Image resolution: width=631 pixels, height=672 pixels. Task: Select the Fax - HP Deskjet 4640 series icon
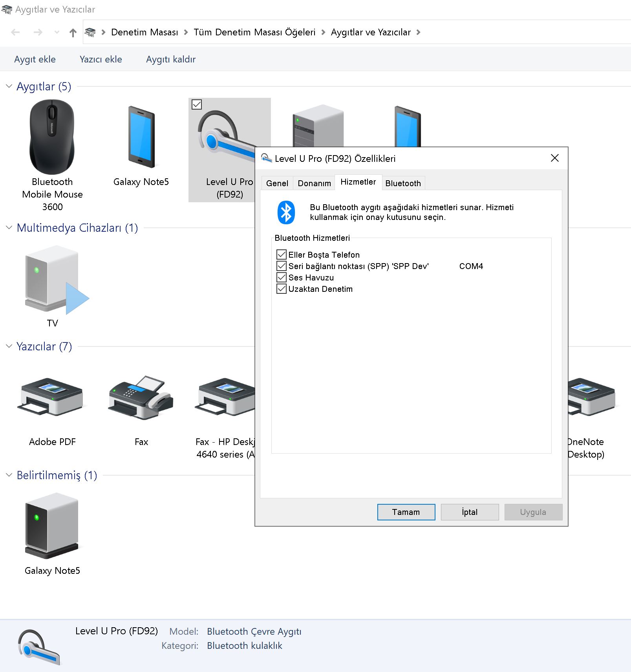[225, 397]
